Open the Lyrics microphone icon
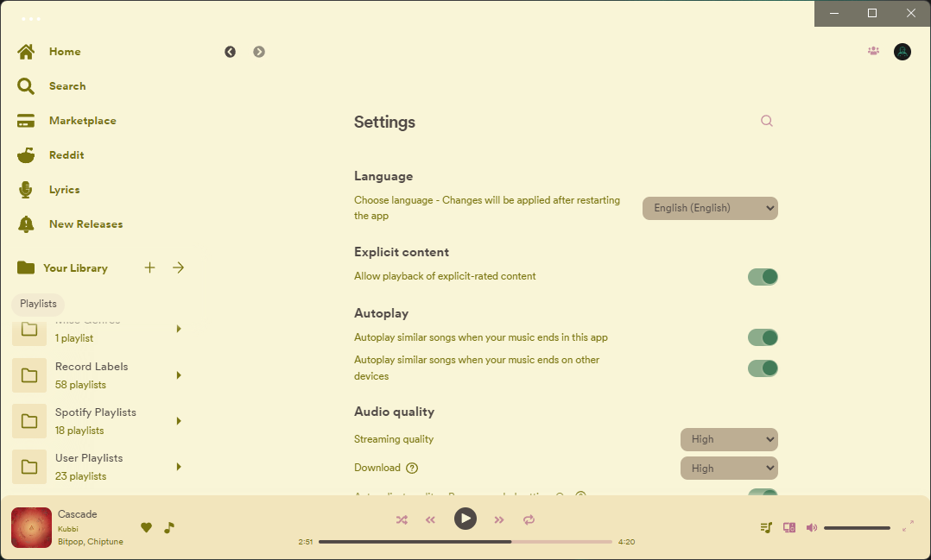Image resolution: width=931 pixels, height=560 pixels. [26, 190]
